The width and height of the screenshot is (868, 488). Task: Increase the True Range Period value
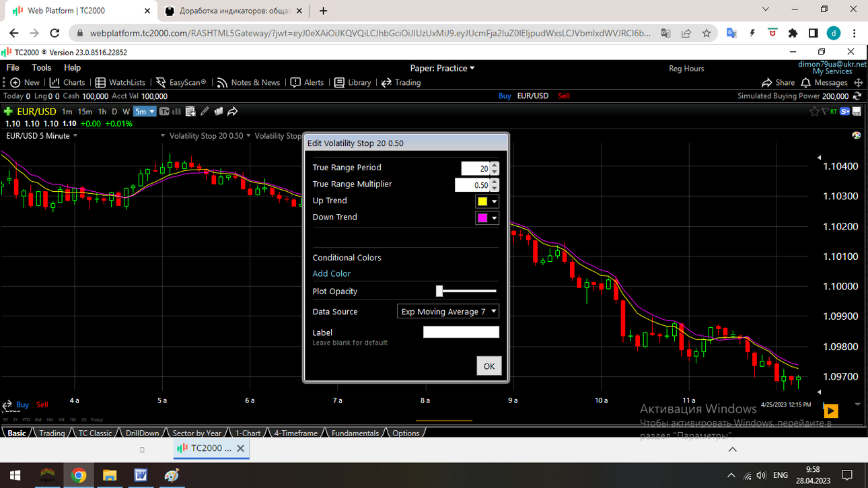click(495, 165)
